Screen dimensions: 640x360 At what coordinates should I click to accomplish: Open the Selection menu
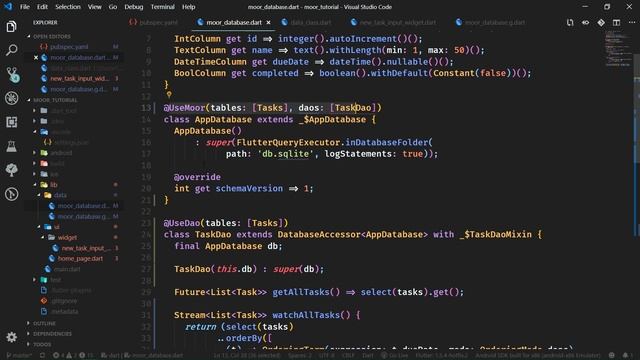pos(68,7)
